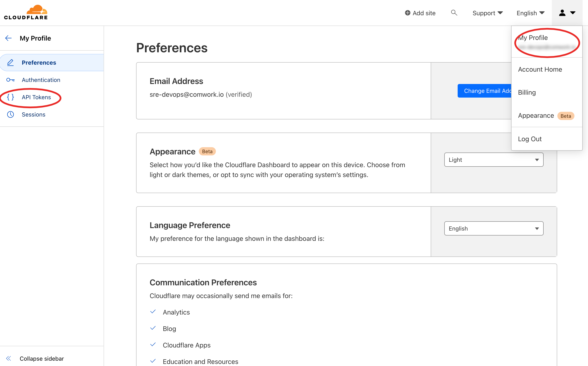Expand the Support dropdown menu
Screen dimensions: 588x366
[x=488, y=13]
